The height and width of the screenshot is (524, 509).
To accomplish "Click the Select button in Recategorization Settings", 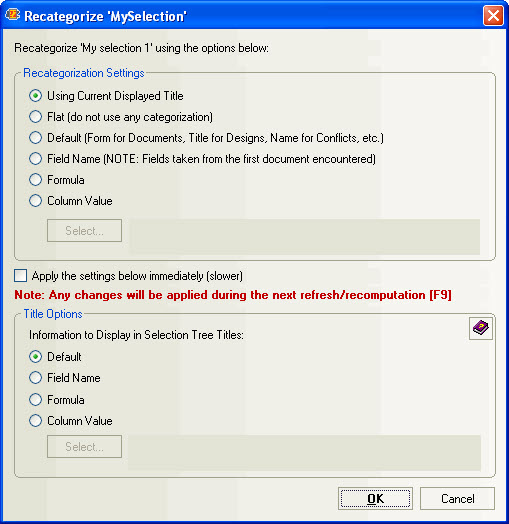I will [84, 231].
